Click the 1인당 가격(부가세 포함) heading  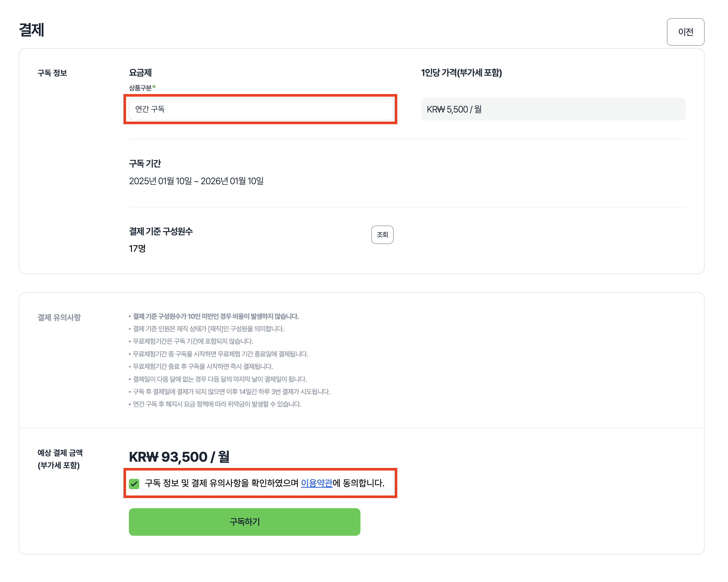[x=461, y=72]
